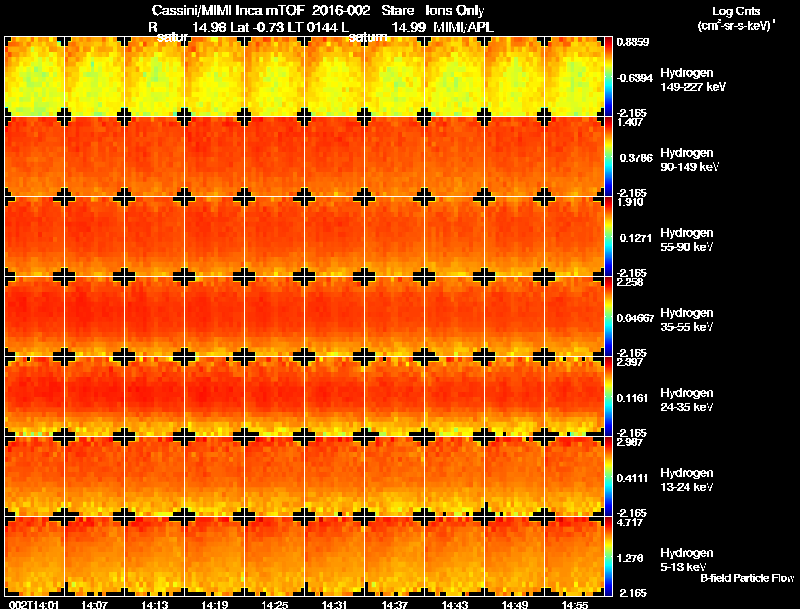This screenshot has height=609, width=800.
Task: Click the B-field Particle Flow label
Action: [747, 578]
